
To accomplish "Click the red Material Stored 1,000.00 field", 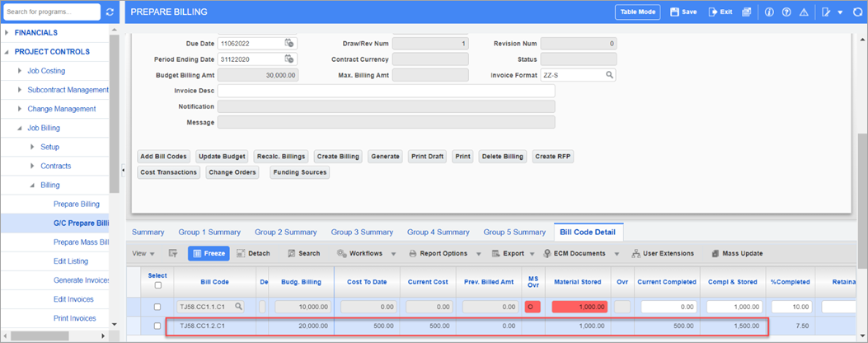I will tap(579, 307).
